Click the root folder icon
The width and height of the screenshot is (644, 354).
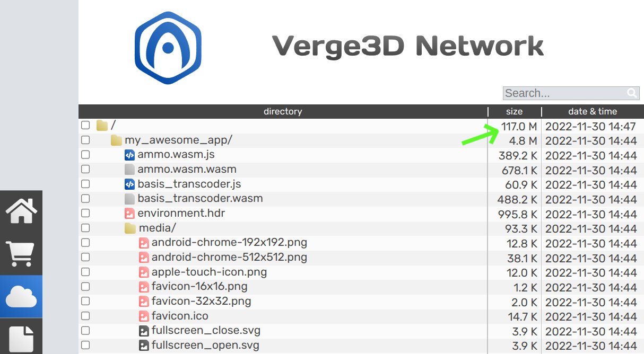click(102, 126)
